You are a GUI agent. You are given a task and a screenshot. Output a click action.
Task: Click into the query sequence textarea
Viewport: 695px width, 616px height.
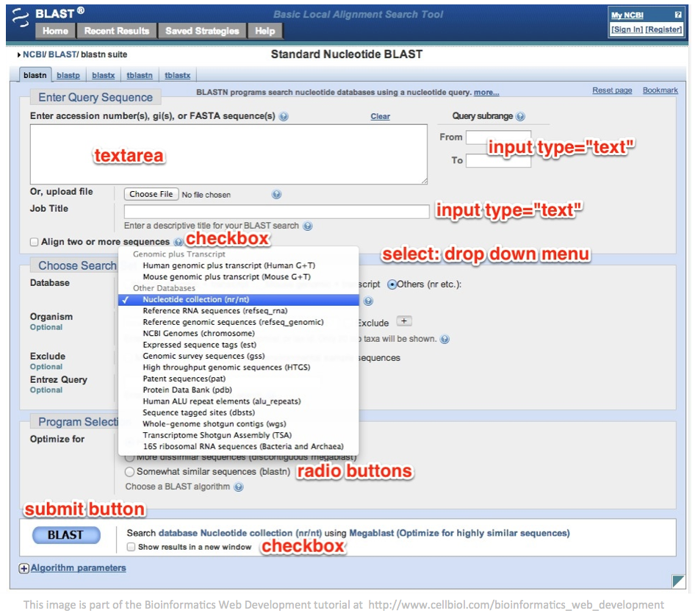[228, 154]
